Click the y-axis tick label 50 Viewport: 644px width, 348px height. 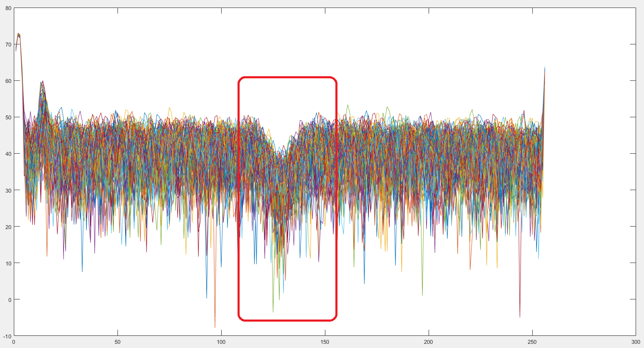pyautogui.click(x=8, y=117)
